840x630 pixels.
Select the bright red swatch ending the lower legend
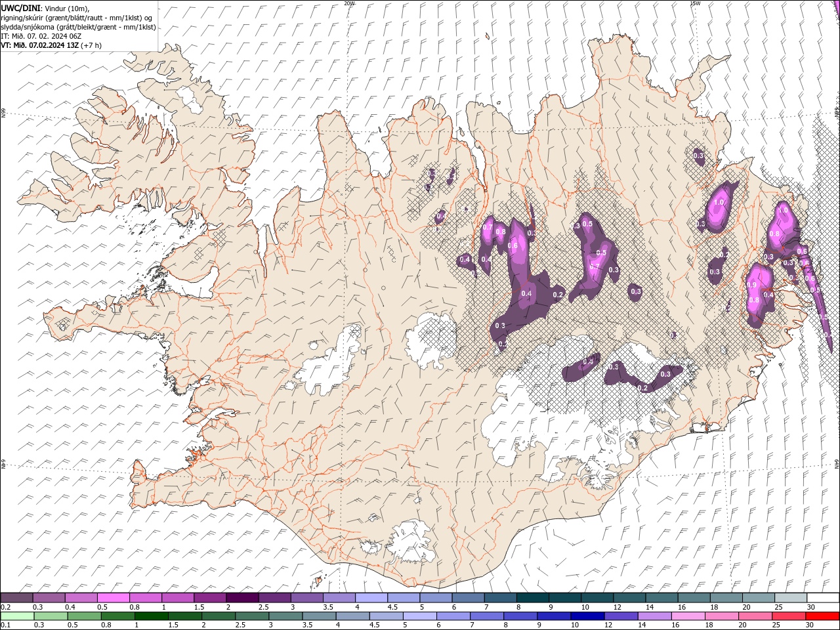coord(823,616)
